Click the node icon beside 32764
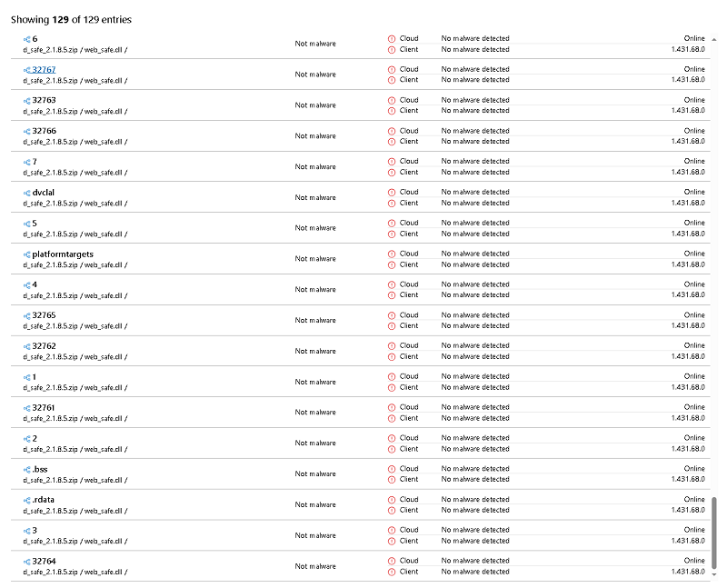 (x=27, y=562)
